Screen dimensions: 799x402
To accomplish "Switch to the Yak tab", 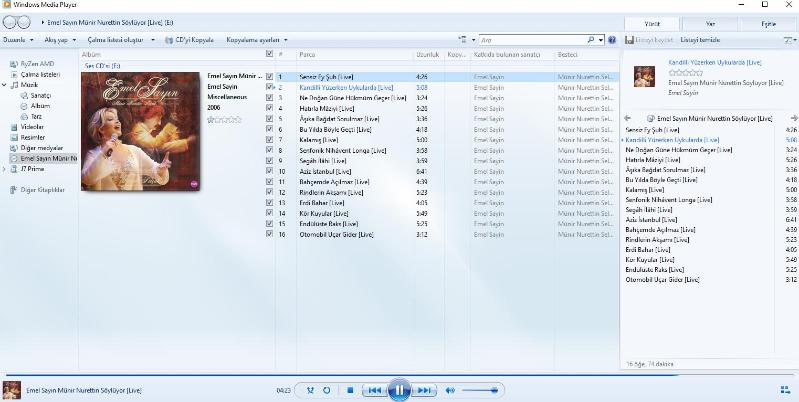I will [x=710, y=24].
